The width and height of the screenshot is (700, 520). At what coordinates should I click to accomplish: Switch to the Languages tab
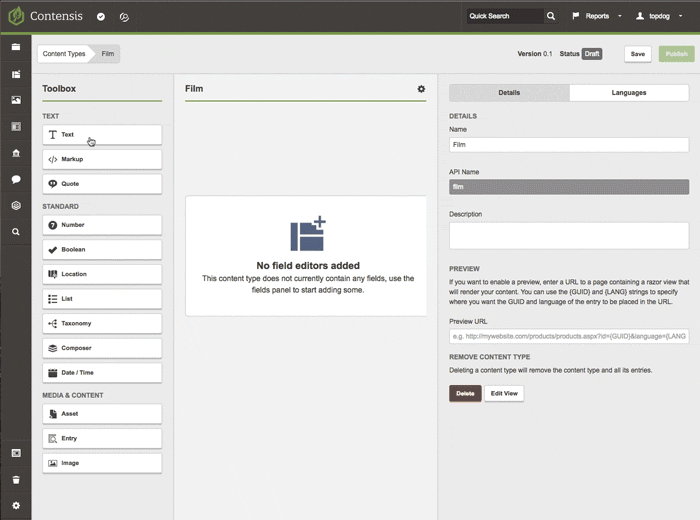pyautogui.click(x=629, y=92)
